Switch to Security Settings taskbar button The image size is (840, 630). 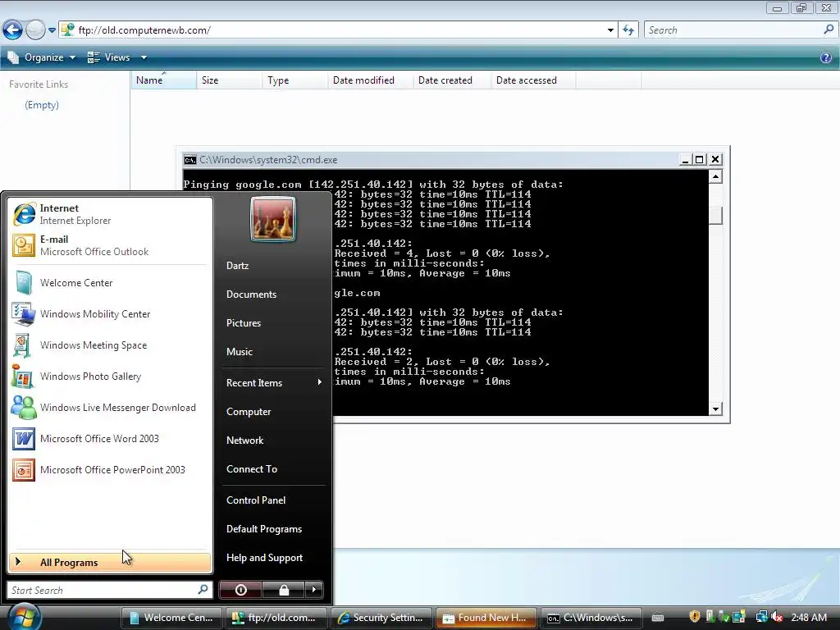pyautogui.click(x=381, y=618)
